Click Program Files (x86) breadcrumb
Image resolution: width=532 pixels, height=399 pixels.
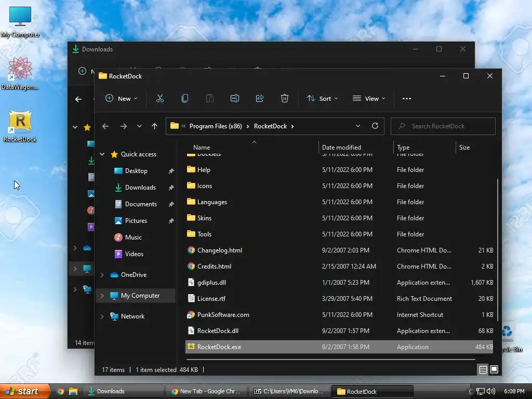(x=216, y=126)
